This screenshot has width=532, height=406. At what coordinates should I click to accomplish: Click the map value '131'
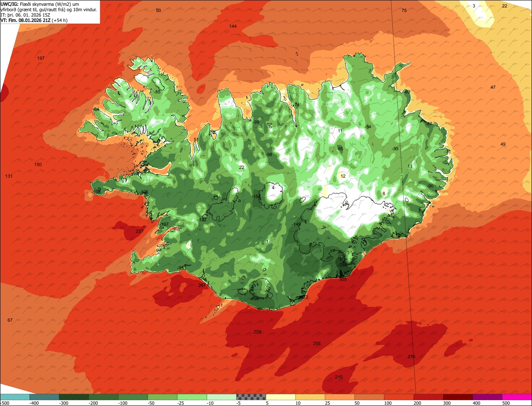coord(9,176)
